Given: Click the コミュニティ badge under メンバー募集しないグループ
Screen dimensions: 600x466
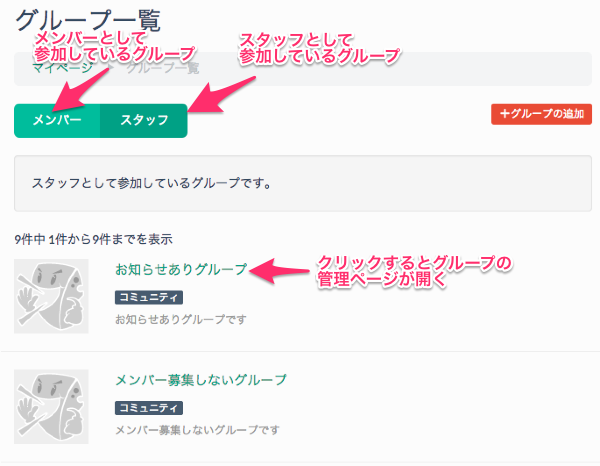Looking at the screenshot, I should tap(149, 408).
